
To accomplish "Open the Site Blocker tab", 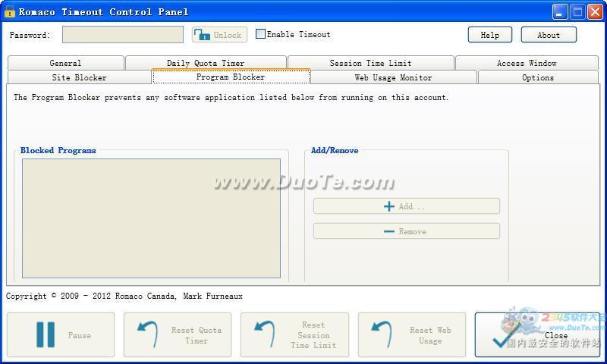I will click(79, 77).
